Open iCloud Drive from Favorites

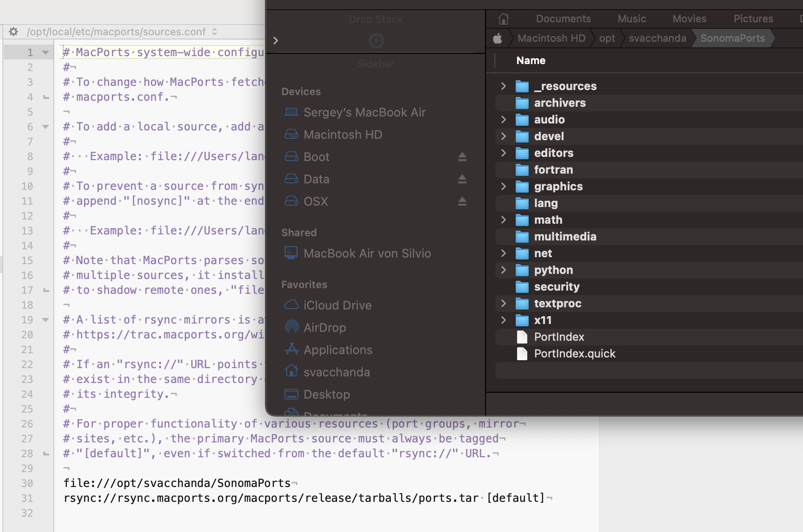click(x=328, y=305)
